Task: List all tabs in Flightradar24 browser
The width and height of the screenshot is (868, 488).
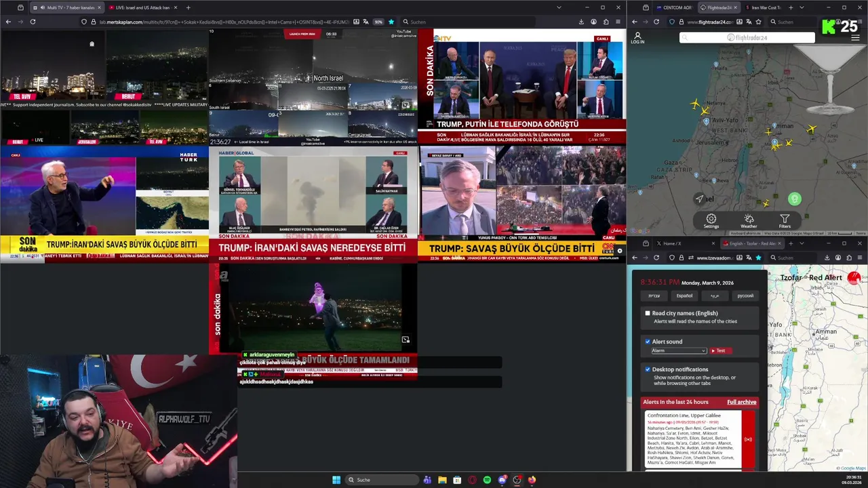Action: point(802,7)
